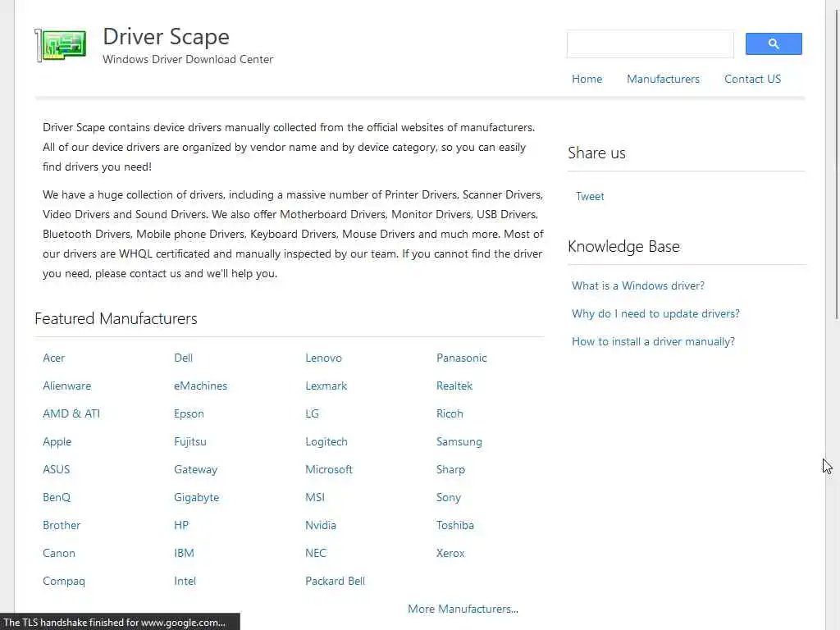The image size is (840, 630).
Task: Open the Ricoh manufacturer link
Action: coord(450,413)
